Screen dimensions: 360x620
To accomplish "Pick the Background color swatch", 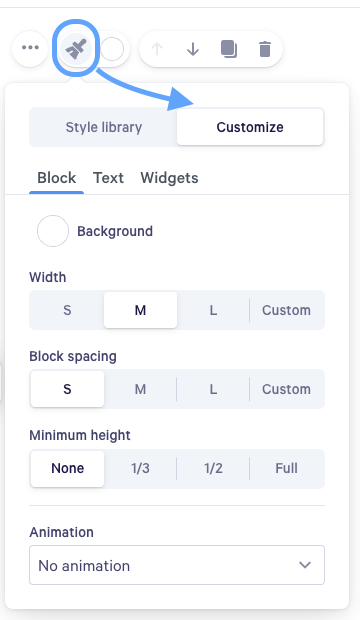I will pos(53,231).
